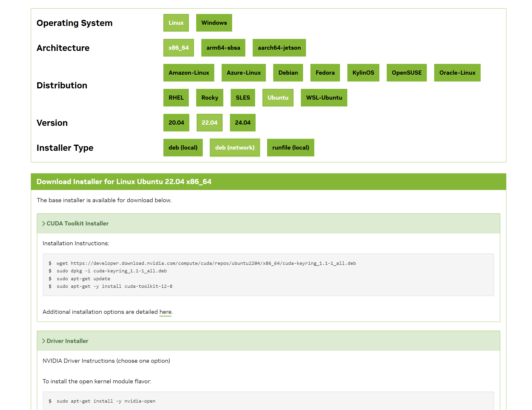This screenshot has height=410, width=532.
Task: Choose OpenSUSE distribution
Action: click(407, 73)
